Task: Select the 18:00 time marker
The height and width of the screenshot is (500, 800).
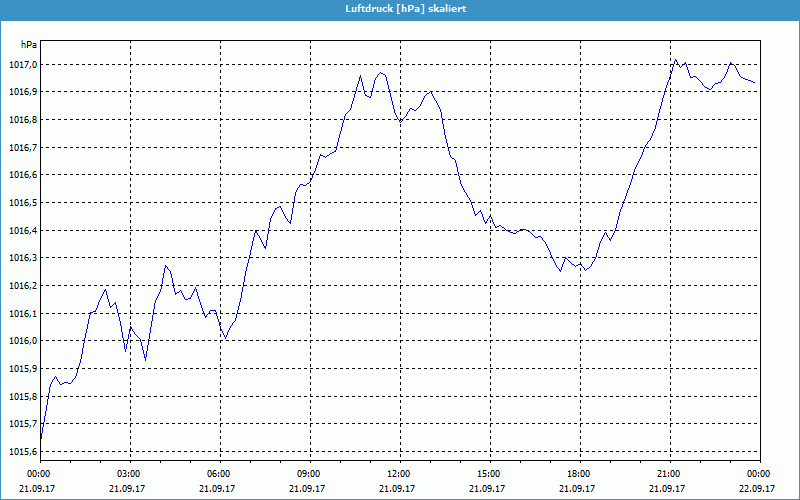Action: point(579,473)
